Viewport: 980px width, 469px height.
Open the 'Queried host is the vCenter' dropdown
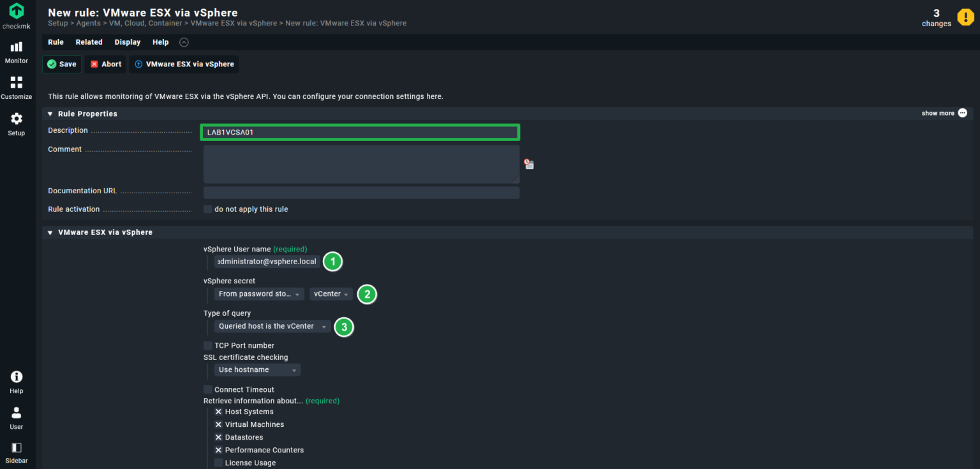pyautogui.click(x=272, y=326)
